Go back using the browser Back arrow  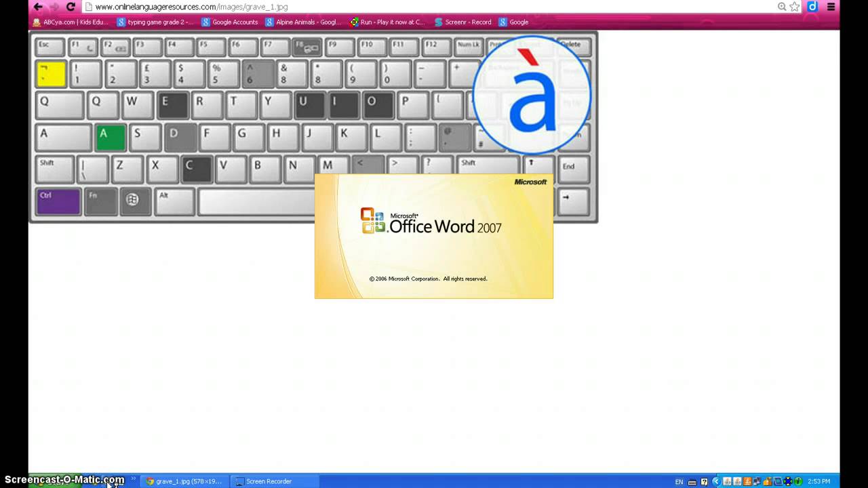pyautogui.click(x=38, y=7)
